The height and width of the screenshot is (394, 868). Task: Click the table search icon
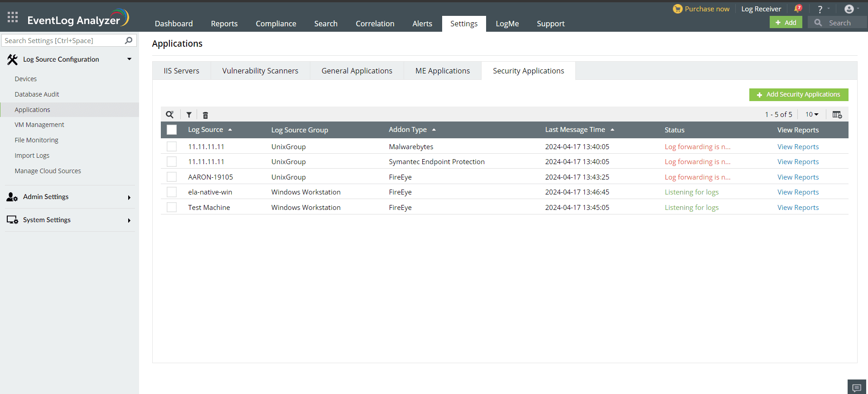click(x=170, y=115)
